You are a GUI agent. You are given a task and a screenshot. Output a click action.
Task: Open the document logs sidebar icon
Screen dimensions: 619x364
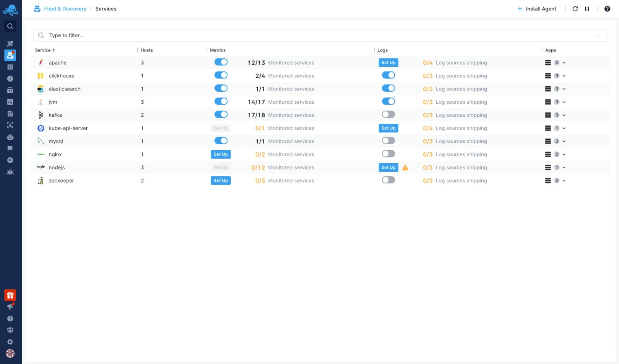[x=10, y=113]
